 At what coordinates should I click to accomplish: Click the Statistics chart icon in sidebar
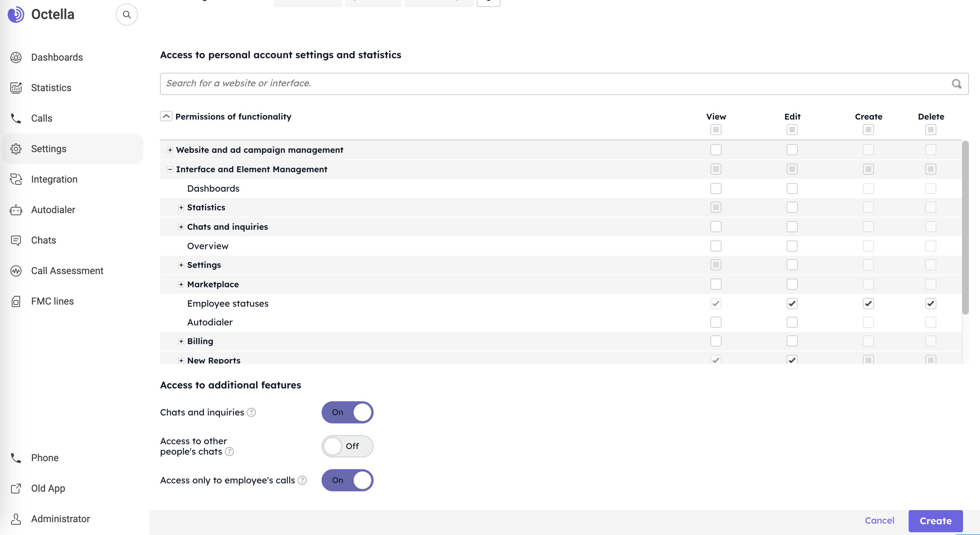16,88
